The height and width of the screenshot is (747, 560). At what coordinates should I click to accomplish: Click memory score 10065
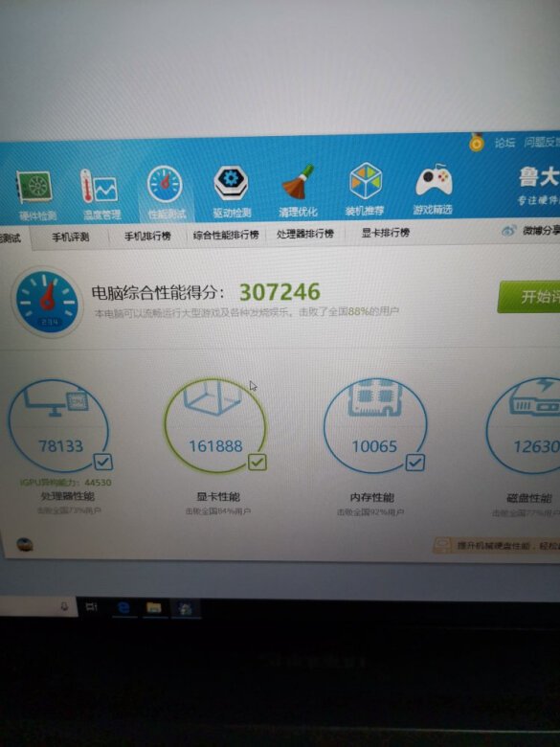(x=374, y=446)
